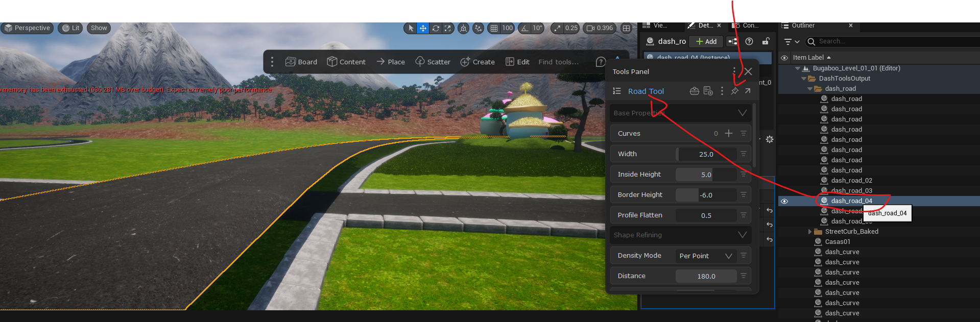Open Dash help question mark icon
This screenshot has width=980, height=322.
click(x=601, y=62)
